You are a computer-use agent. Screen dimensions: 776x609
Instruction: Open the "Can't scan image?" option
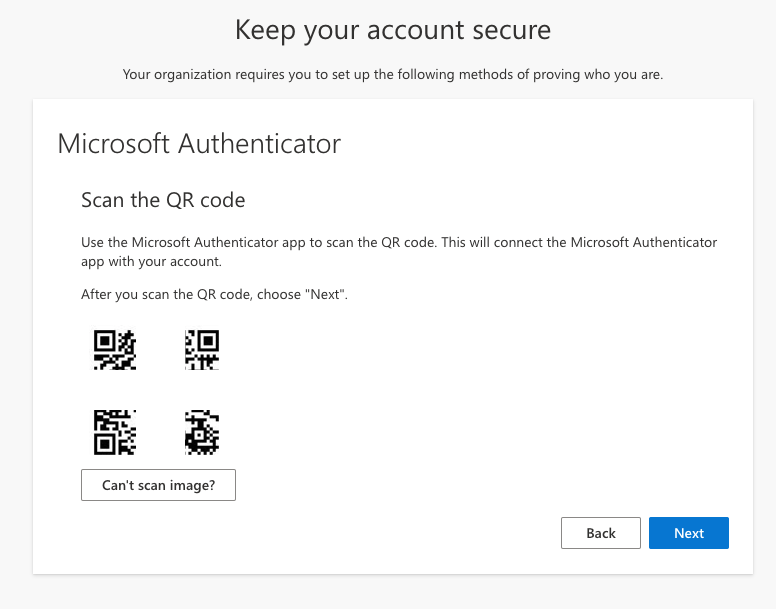click(x=158, y=485)
